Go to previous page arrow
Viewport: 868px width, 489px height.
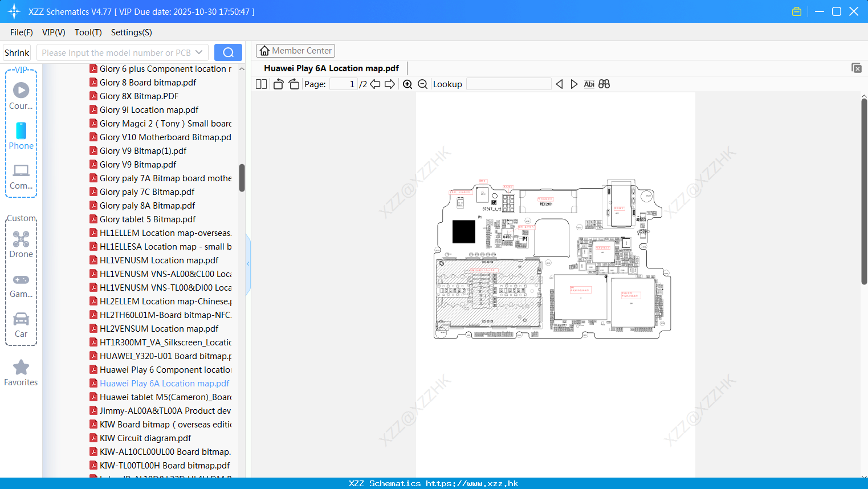click(x=375, y=84)
